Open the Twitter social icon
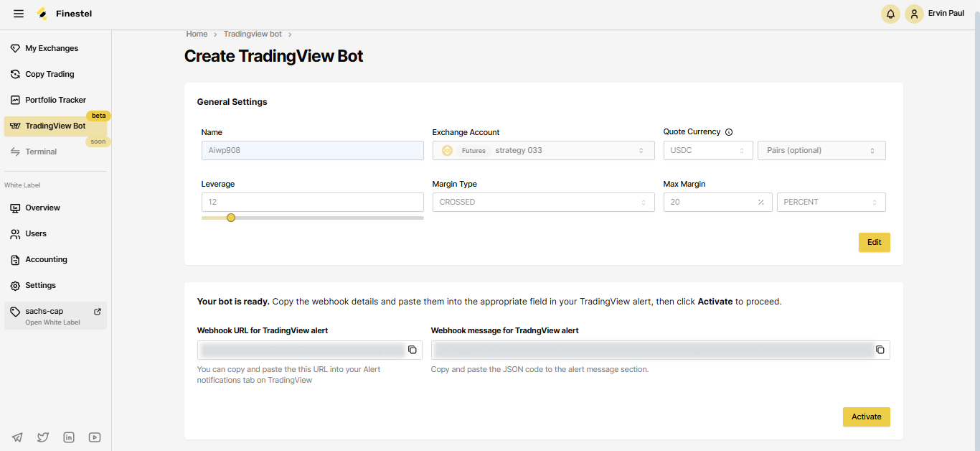 click(43, 437)
